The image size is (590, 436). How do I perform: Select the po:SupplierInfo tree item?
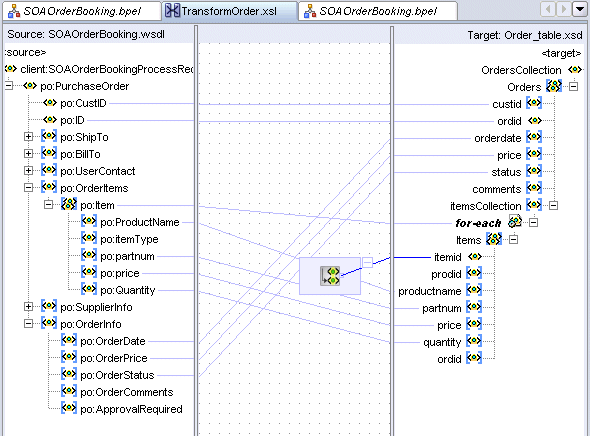96,307
